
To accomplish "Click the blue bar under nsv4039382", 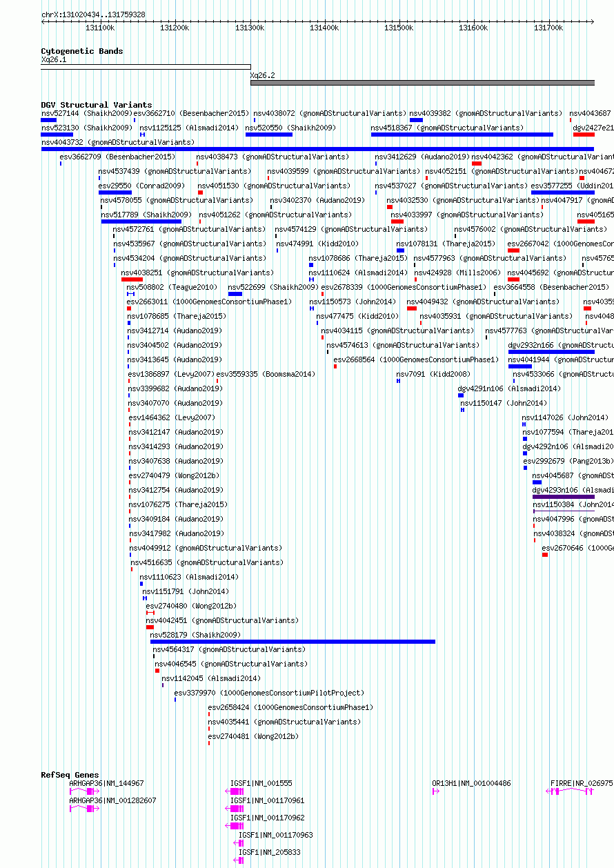I will pos(416,120).
